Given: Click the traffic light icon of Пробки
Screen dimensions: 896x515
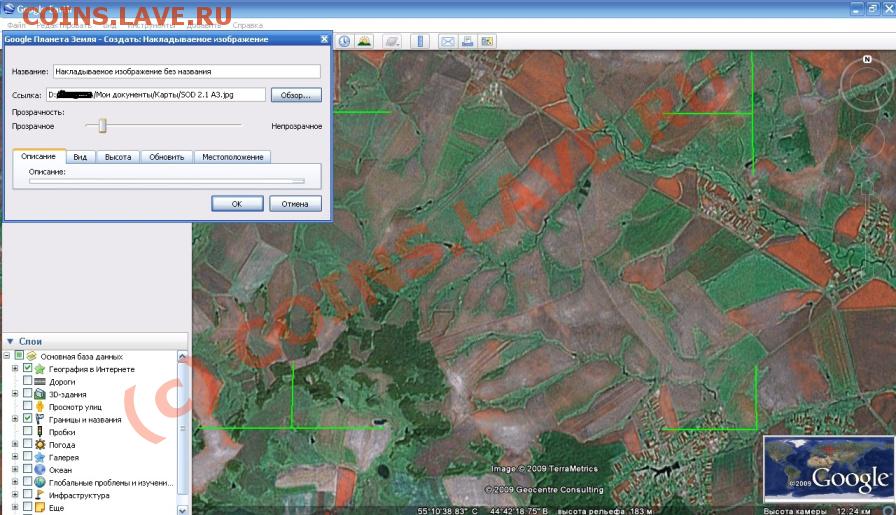Looking at the screenshot, I should coord(39,432).
